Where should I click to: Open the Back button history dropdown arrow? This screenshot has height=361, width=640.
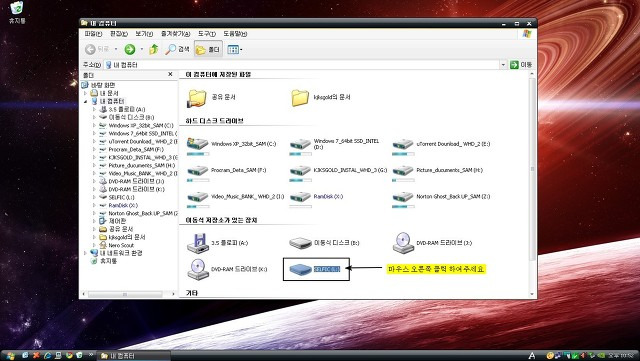pos(116,49)
